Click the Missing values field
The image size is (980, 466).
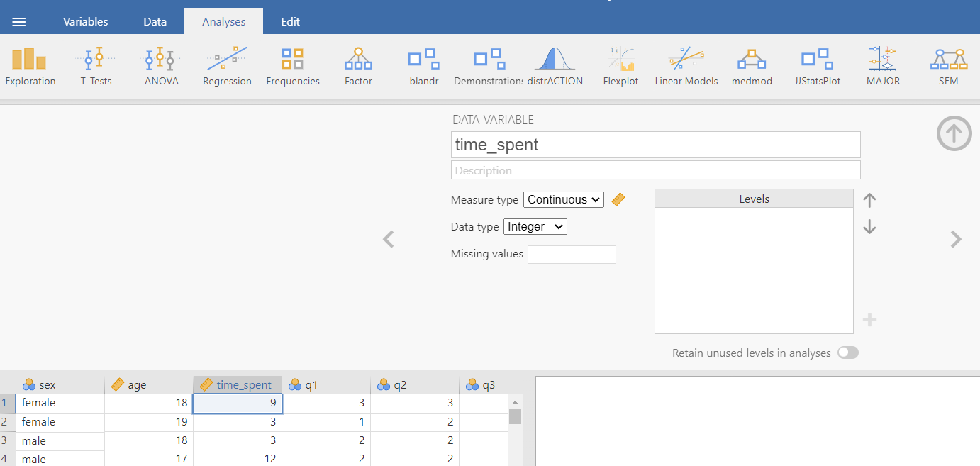(572, 255)
